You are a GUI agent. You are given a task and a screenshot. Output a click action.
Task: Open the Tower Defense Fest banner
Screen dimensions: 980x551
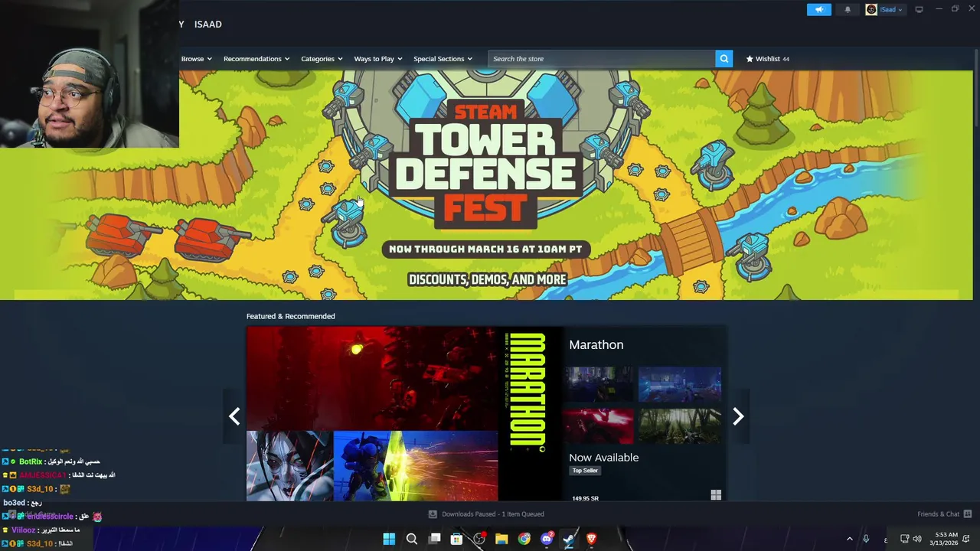tap(486, 185)
